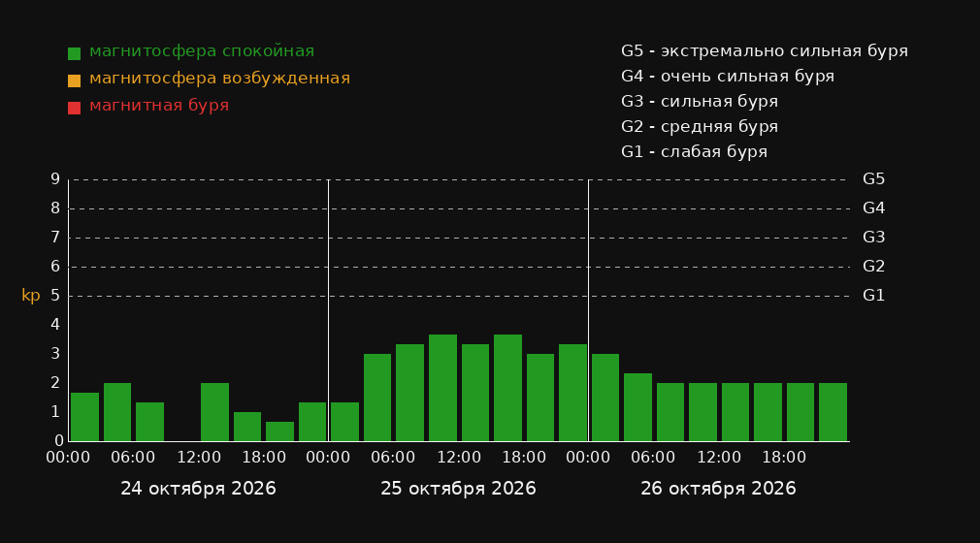Click the shortest bar on 24 October evening

pos(280,431)
